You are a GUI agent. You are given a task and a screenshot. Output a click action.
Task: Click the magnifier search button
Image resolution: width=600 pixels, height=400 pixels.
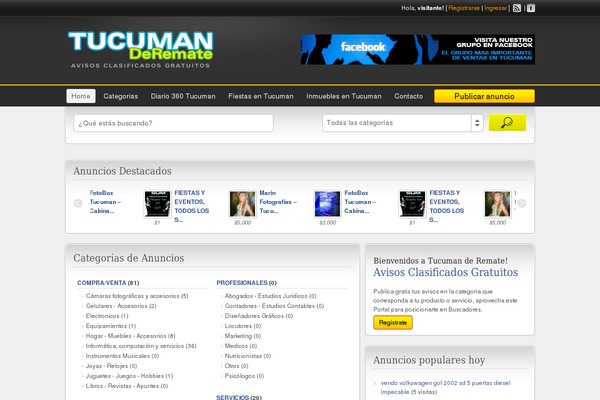pyautogui.click(x=507, y=123)
